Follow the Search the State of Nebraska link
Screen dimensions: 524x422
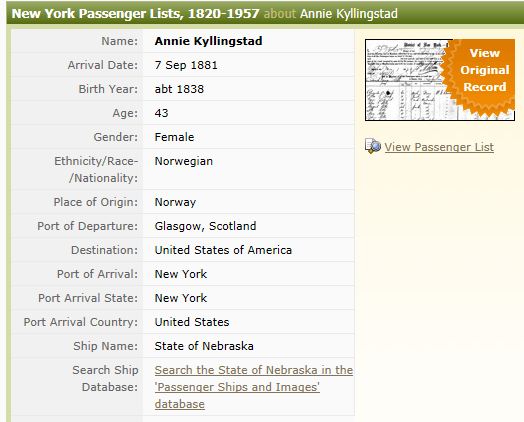tap(254, 370)
